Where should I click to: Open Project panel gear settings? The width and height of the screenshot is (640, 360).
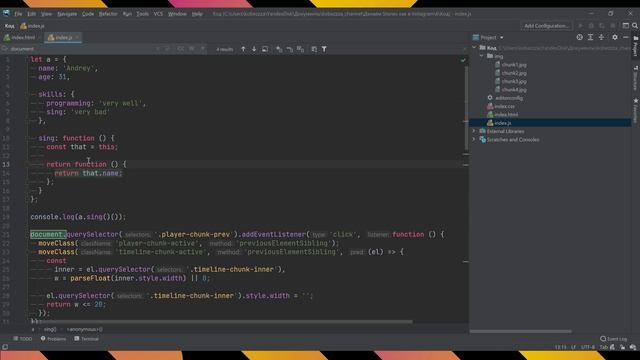tap(615, 37)
